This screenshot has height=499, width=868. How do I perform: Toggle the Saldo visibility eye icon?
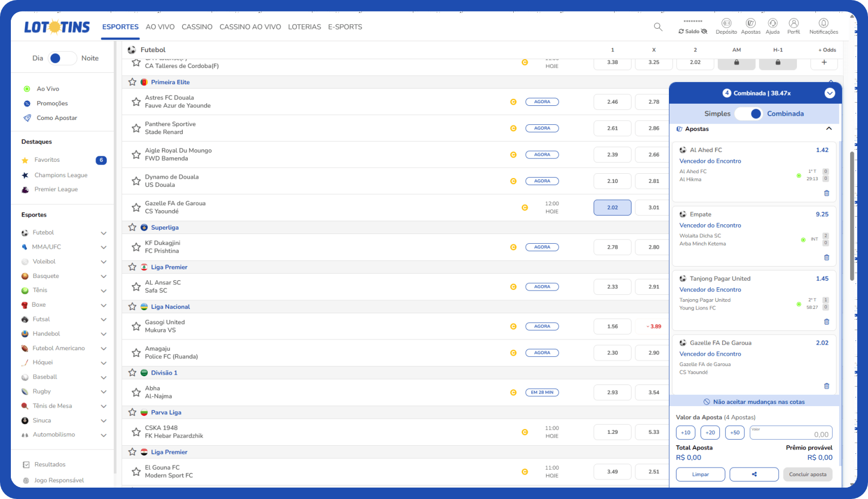pos(704,31)
